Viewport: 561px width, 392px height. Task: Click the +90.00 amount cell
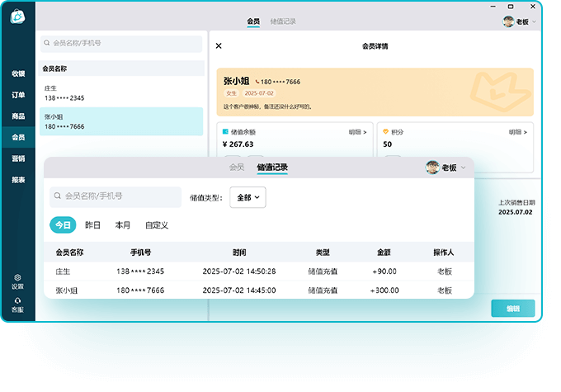pos(384,272)
